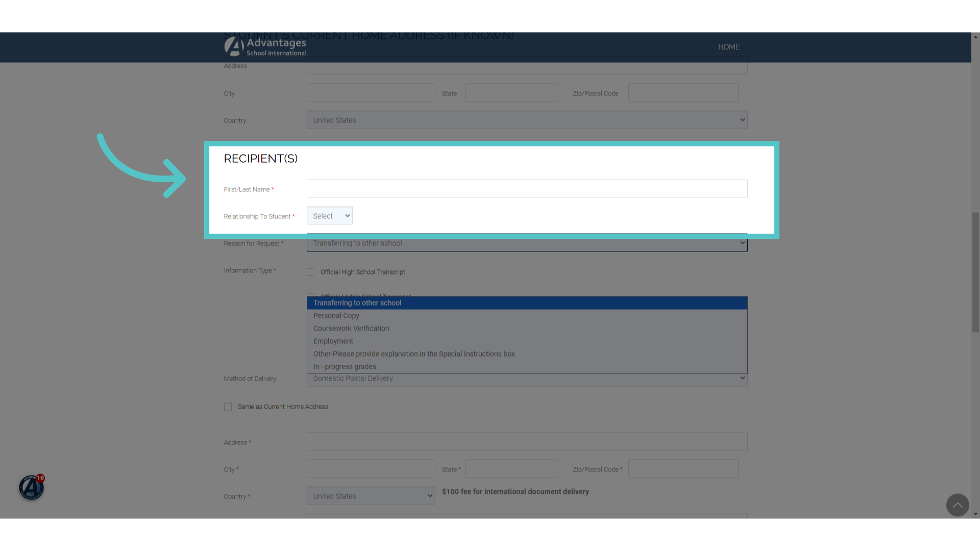This screenshot has width=980, height=551.
Task: Open the chat widget with notification badge
Action: [32, 487]
